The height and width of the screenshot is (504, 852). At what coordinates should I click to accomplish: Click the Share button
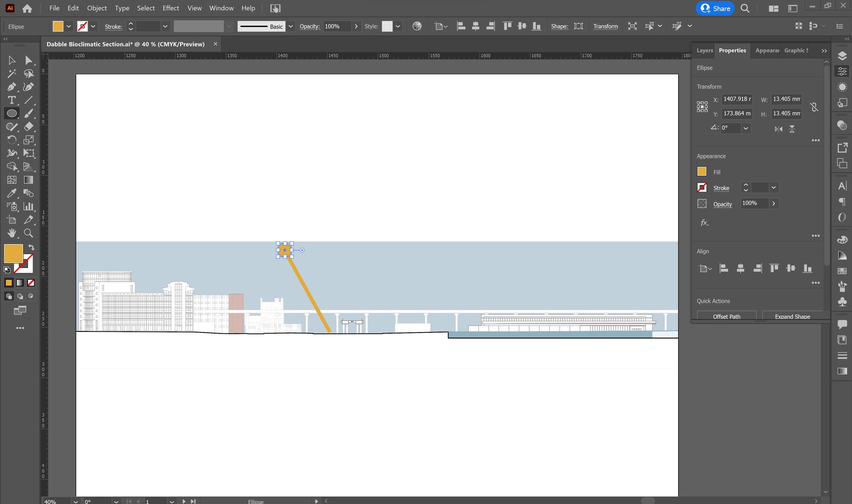[x=715, y=9]
